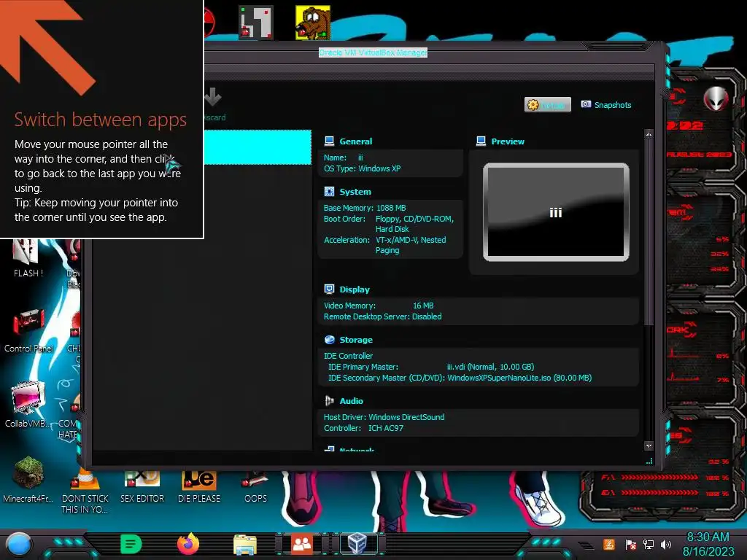747x560 pixels.
Task: Click the 'OS Type: Windows XP' text
Action: [x=362, y=168]
